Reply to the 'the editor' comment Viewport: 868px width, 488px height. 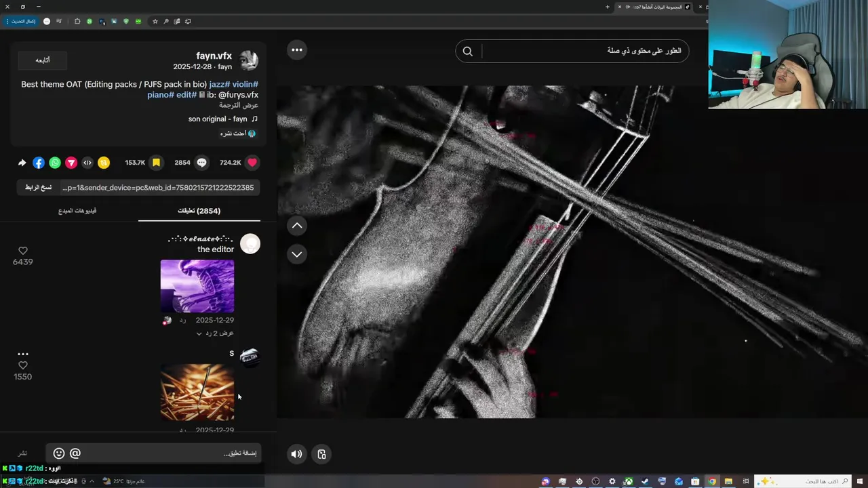click(x=182, y=321)
